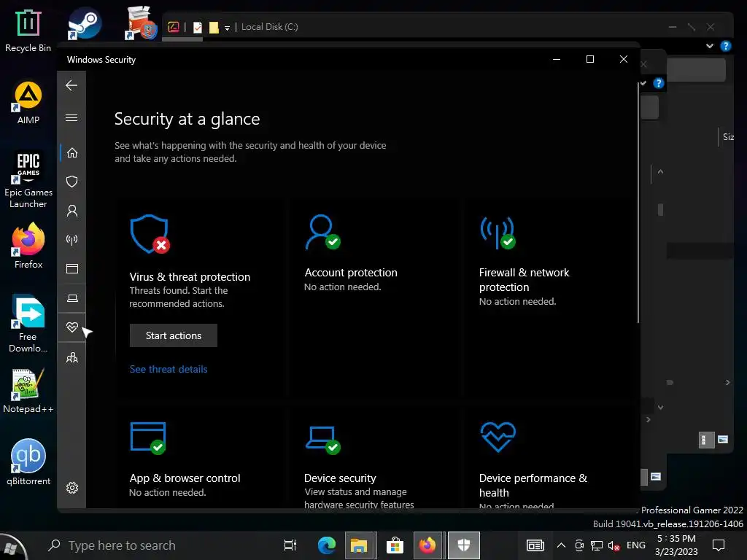The width and height of the screenshot is (747, 560).
Task: Open Virus & threat protection shield in sidebar
Action: [x=72, y=182]
